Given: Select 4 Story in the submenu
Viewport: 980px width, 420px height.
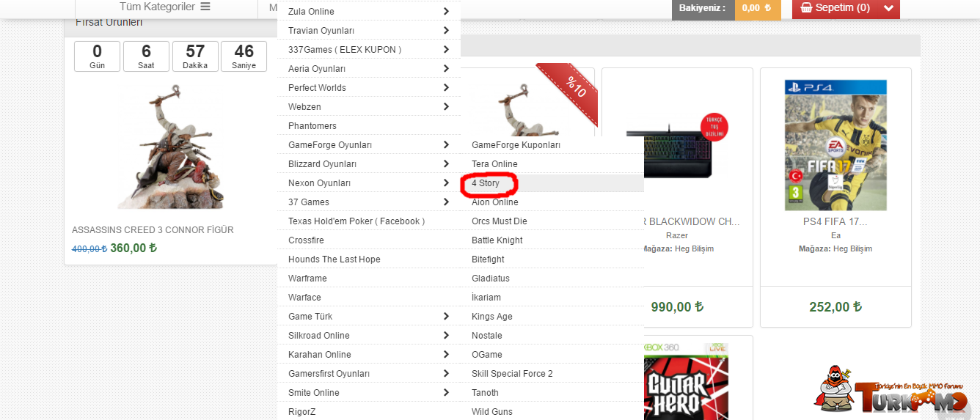Looking at the screenshot, I should click(x=552, y=183).
